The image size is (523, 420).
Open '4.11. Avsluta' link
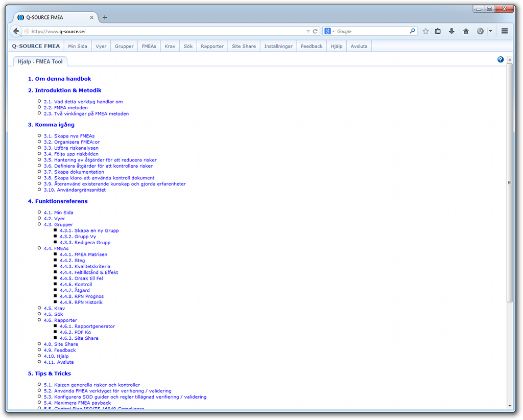59,362
